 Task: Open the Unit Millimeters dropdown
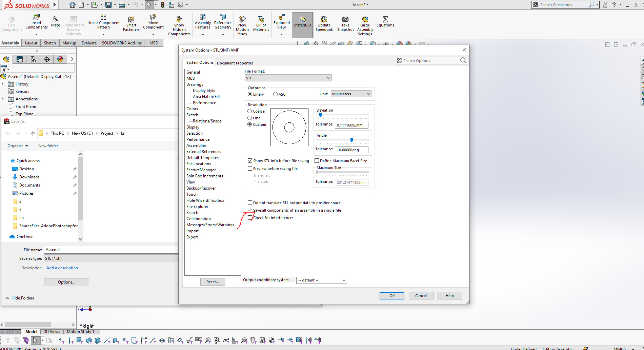(x=351, y=94)
